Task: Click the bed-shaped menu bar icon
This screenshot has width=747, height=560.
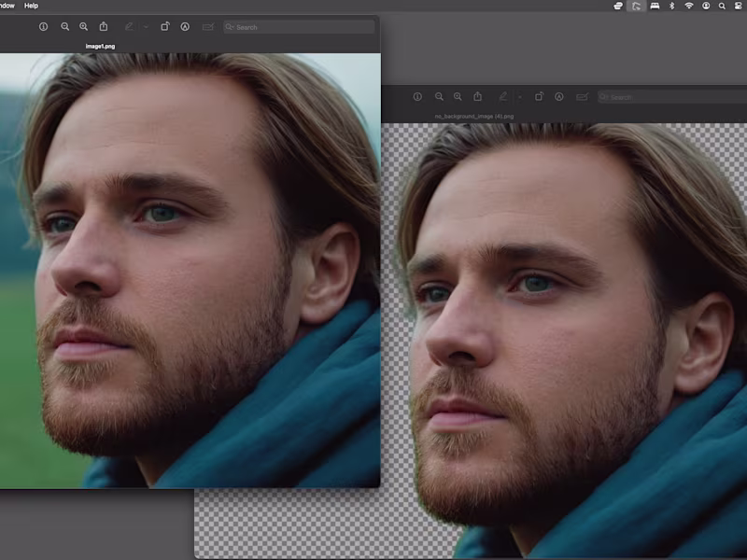Action: [655, 6]
